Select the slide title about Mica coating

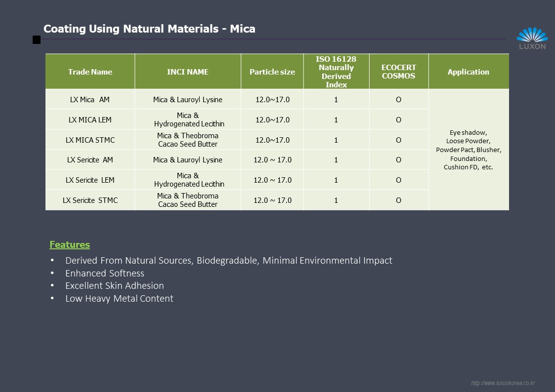[149, 29]
